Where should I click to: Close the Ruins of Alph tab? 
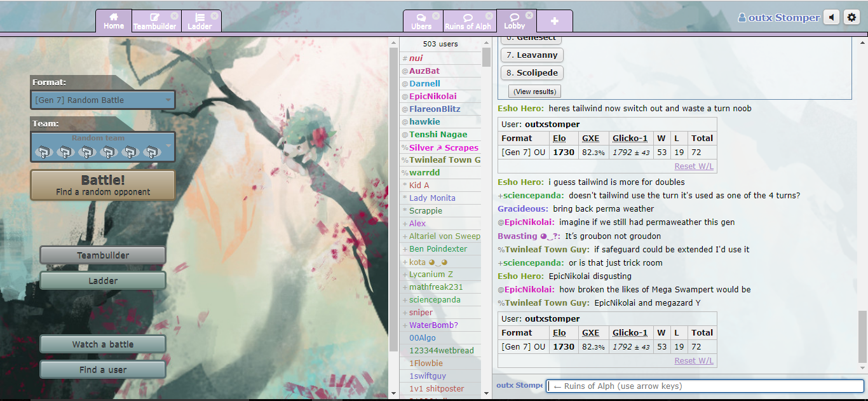click(x=489, y=16)
